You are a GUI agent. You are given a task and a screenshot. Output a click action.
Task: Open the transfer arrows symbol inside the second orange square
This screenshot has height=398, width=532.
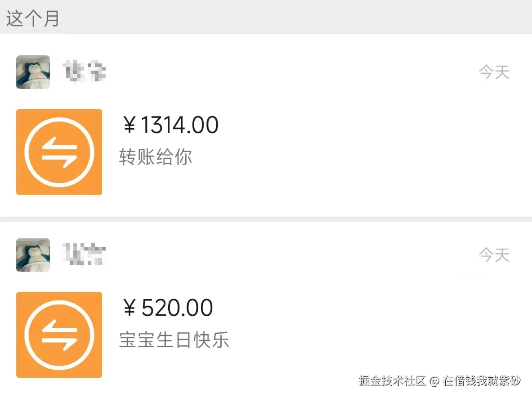coord(59,335)
